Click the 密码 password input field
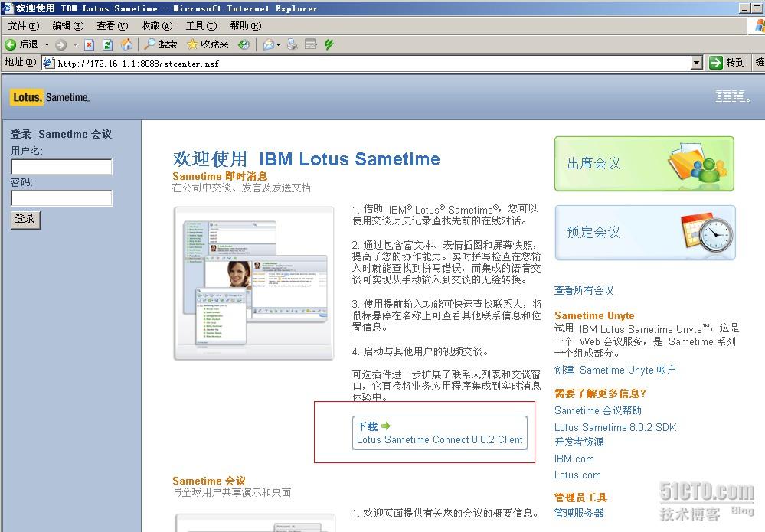This screenshot has width=765, height=532. tap(61, 198)
